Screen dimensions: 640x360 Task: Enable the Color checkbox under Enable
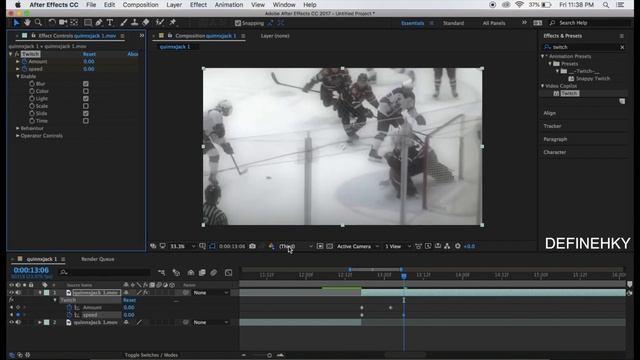pyautogui.click(x=86, y=91)
